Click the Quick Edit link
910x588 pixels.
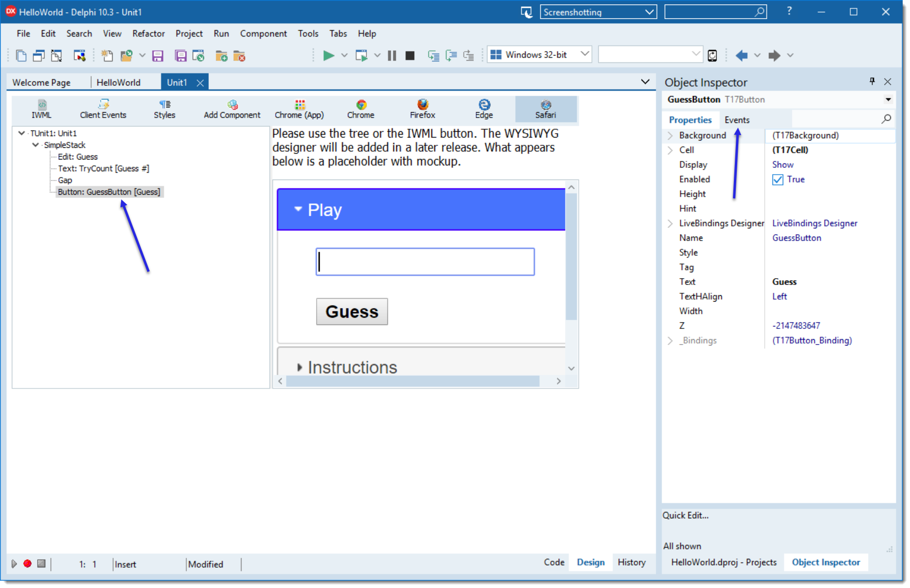click(686, 515)
